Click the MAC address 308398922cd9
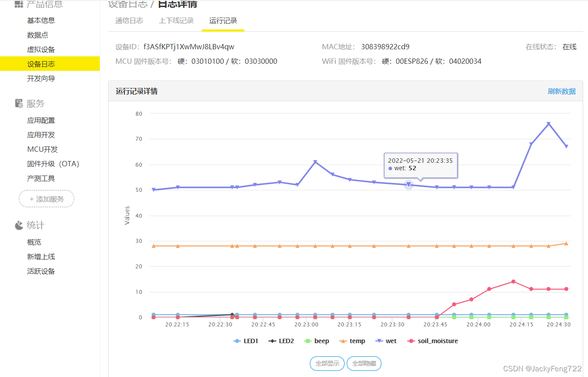The height and width of the screenshot is (377, 588). point(385,47)
